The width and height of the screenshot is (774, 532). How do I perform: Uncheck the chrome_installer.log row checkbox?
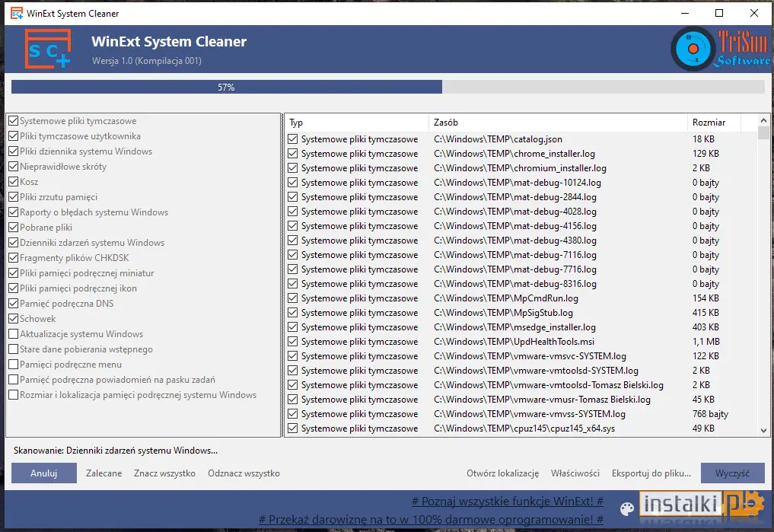(x=293, y=154)
